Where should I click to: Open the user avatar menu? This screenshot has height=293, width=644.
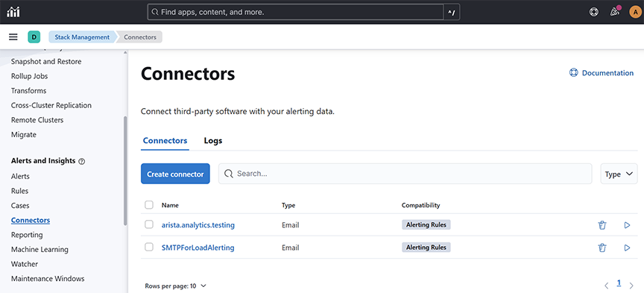[634, 12]
